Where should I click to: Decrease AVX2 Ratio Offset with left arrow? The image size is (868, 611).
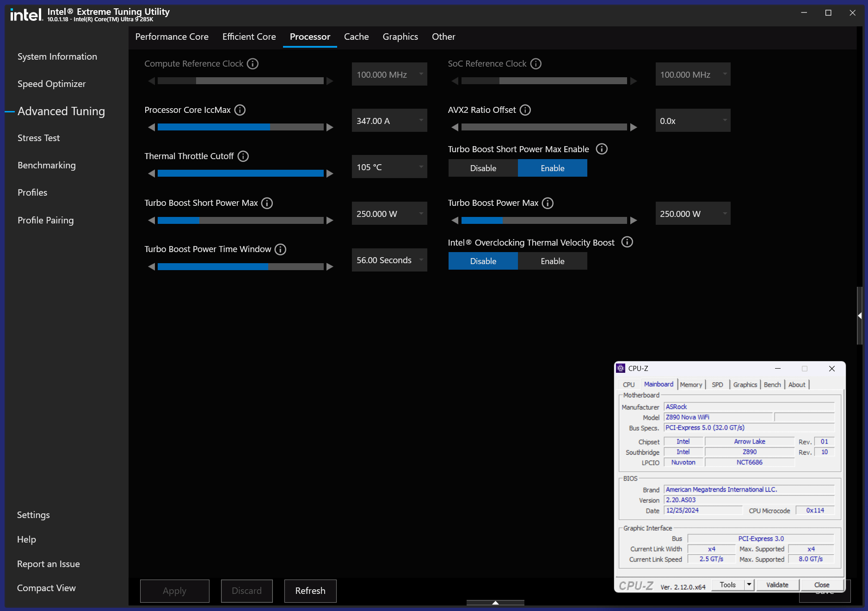click(455, 127)
